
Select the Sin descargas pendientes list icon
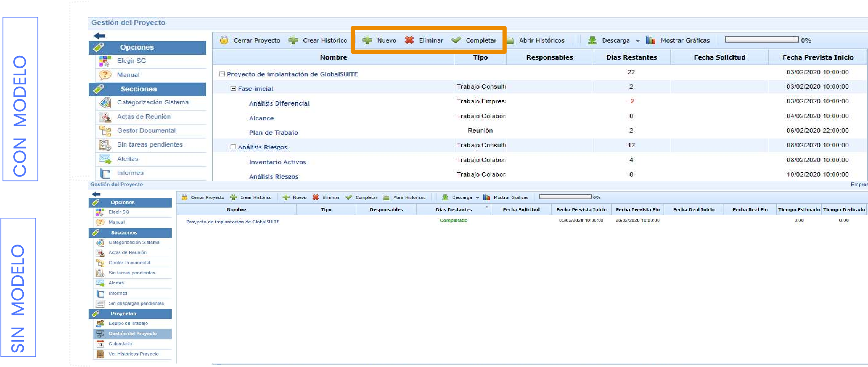(x=100, y=304)
